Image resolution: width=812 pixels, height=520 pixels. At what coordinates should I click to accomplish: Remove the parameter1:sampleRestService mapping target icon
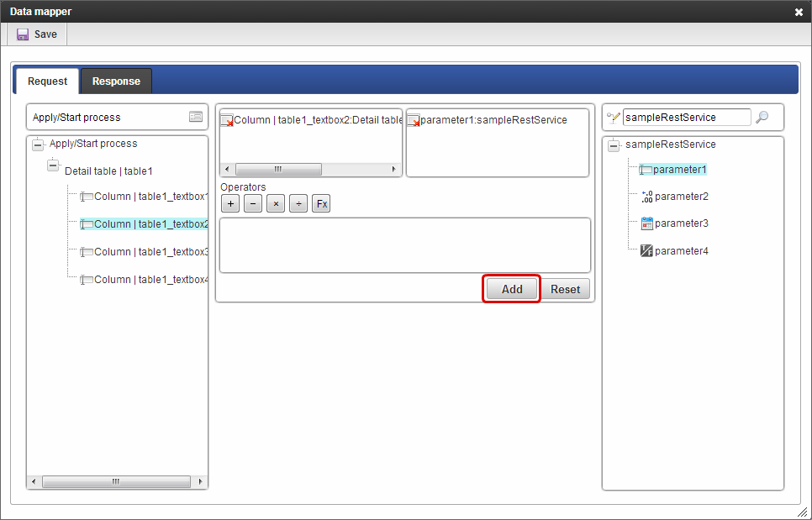pos(414,121)
